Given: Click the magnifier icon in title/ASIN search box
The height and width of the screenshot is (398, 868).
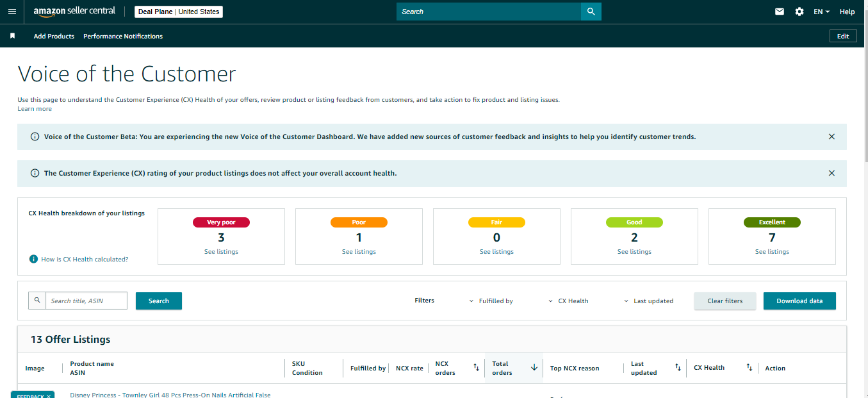Looking at the screenshot, I should tap(37, 301).
